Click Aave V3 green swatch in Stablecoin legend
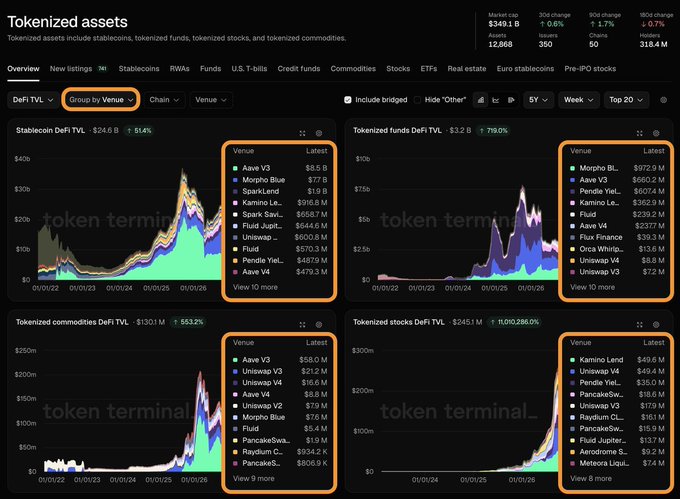The height and width of the screenshot is (499, 680). 235,168
